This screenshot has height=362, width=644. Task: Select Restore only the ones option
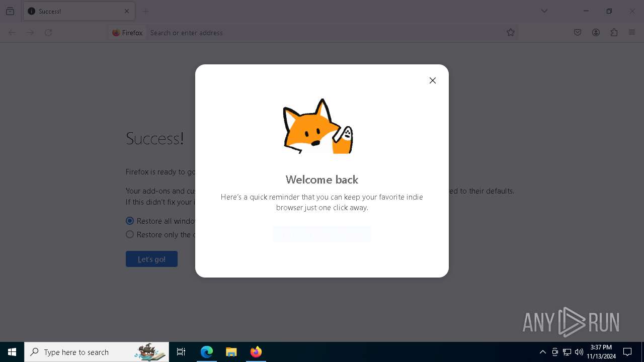tap(130, 234)
